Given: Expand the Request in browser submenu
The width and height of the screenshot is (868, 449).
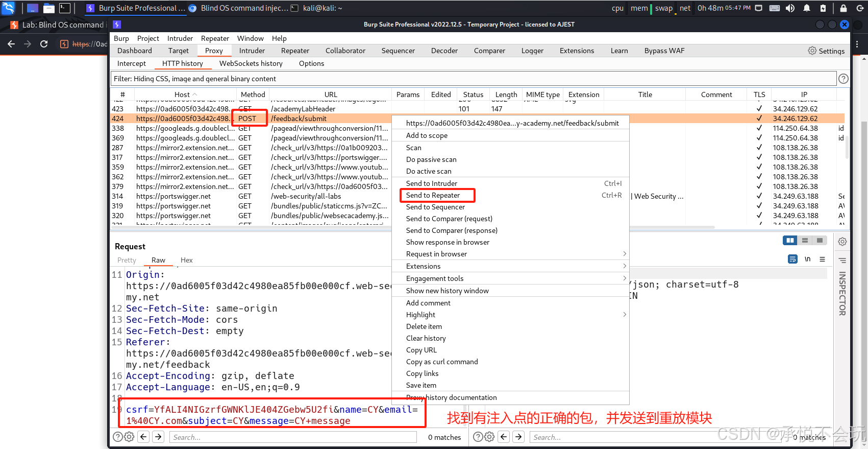Looking at the screenshot, I should click(x=510, y=254).
